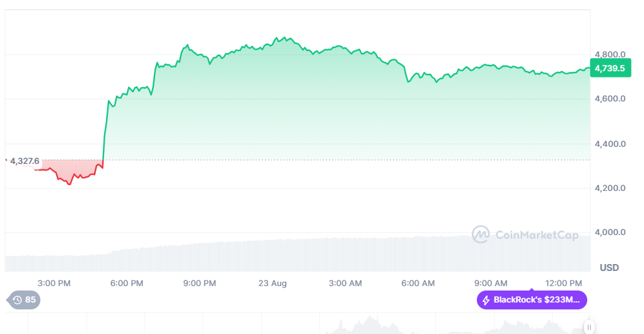Select the 23 Aug date marker
The height and width of the screenshot is (334, 644).
(272, 284)
